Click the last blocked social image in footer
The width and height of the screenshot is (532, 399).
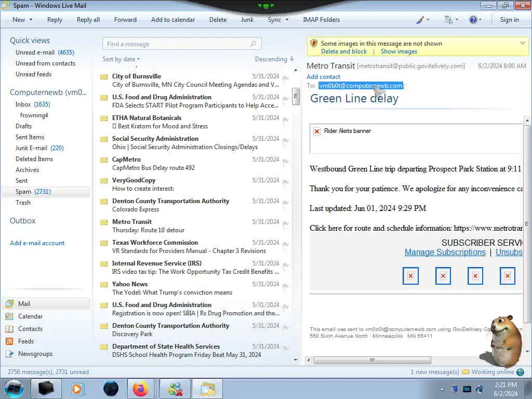(x=508, y=276)
